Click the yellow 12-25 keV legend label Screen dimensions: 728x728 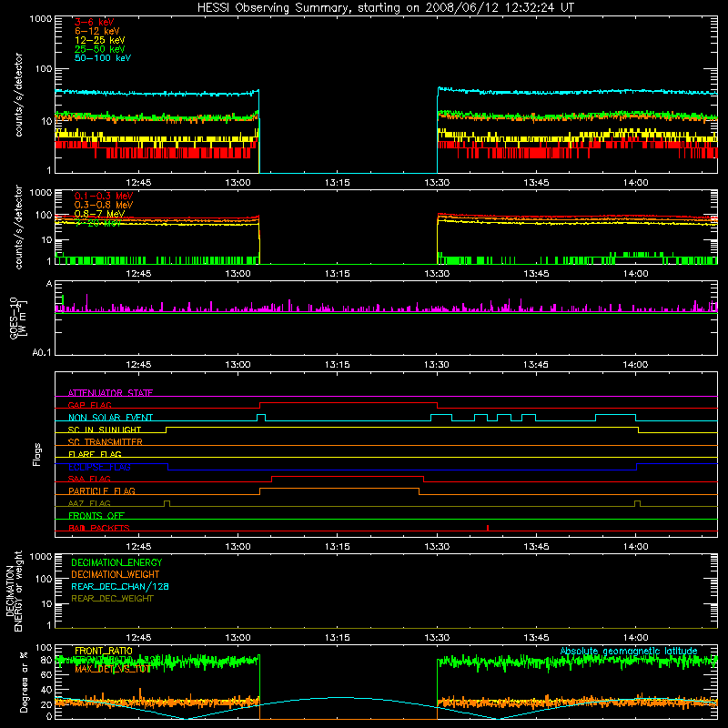coord(100,40)
